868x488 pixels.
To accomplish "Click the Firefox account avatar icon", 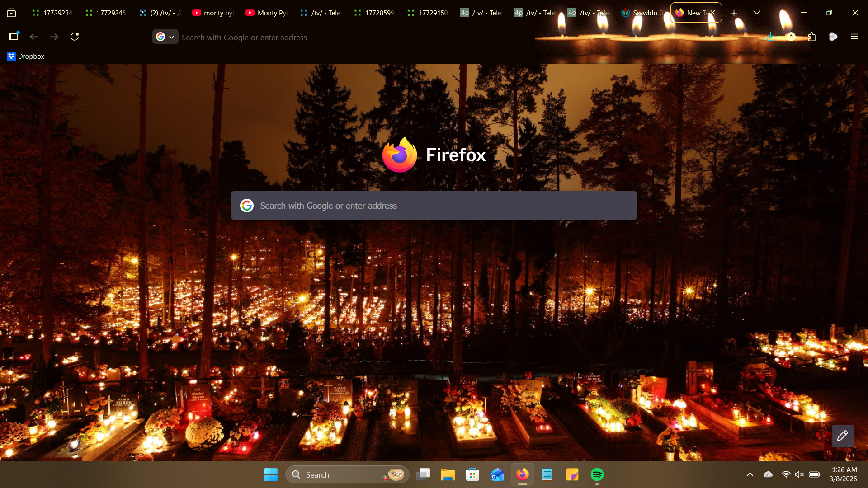I will 791,37.
